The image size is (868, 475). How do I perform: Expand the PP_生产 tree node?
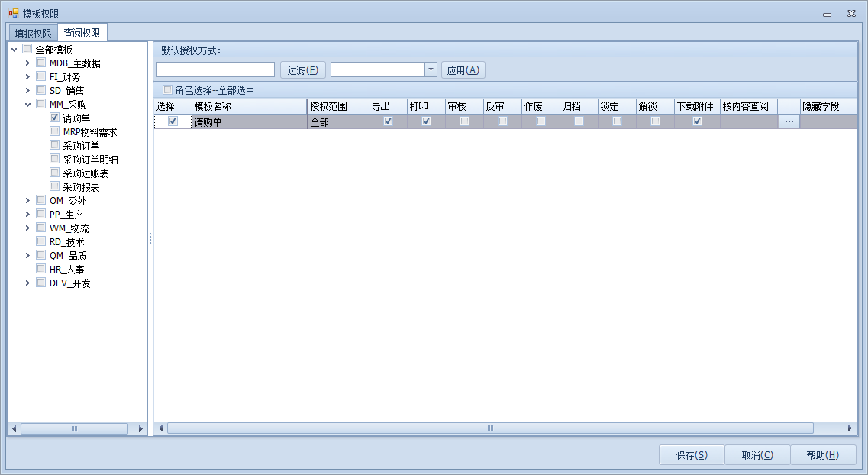point(28,215)
